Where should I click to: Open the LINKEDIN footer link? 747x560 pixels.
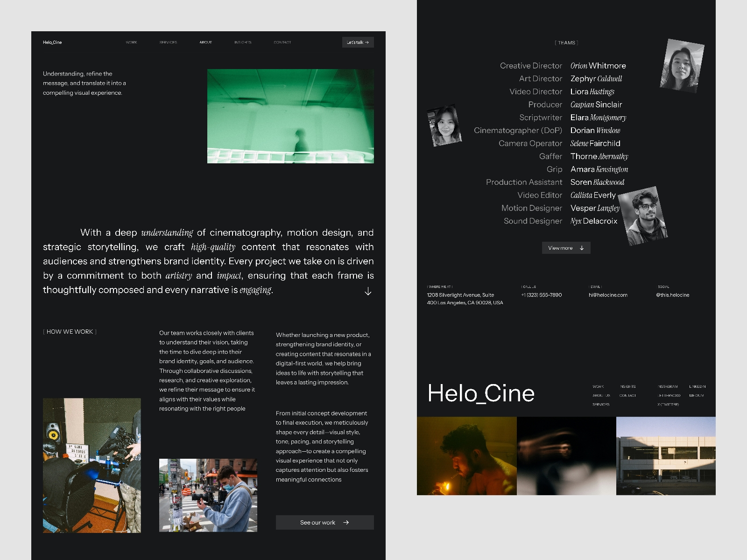coord(697,386)
